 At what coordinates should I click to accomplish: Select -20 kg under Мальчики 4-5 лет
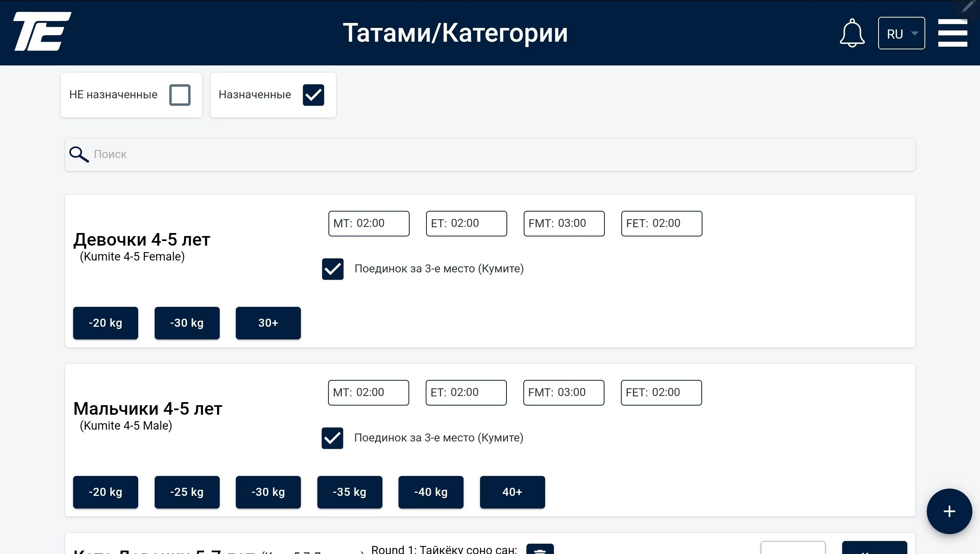tap(106, 492)
